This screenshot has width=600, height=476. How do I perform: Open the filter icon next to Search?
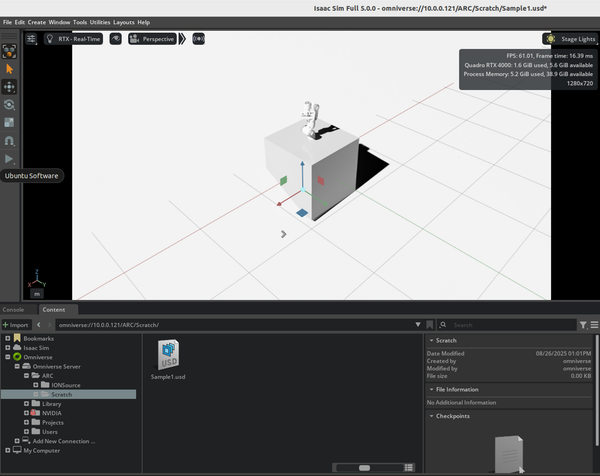(583, 325)
